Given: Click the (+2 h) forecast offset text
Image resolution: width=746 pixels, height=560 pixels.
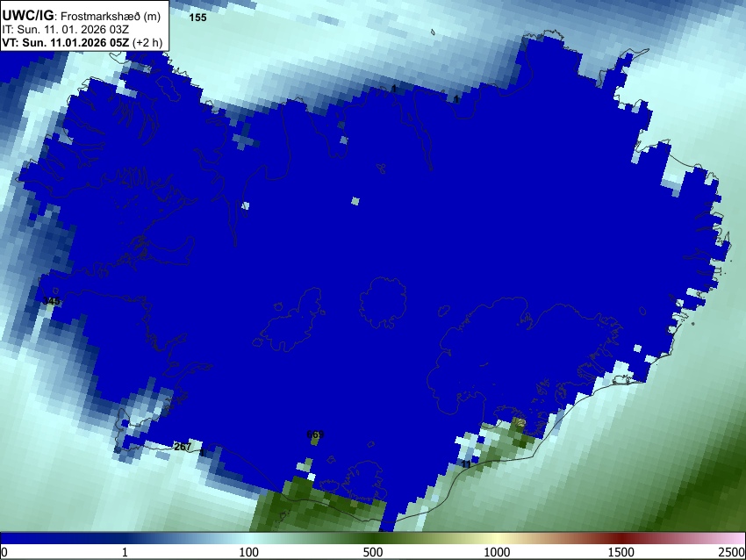Looking at the screenshot, I should 147,42.
